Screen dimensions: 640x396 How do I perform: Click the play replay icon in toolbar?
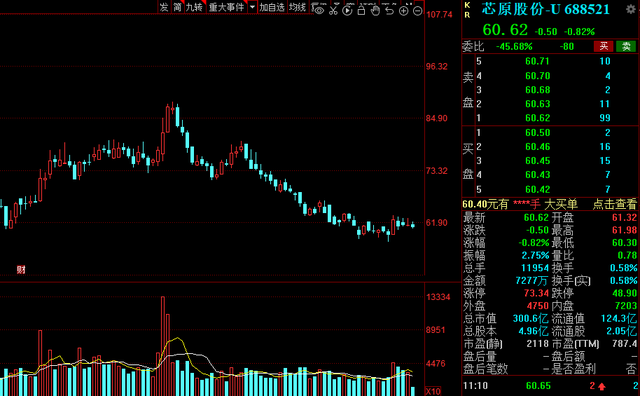[x=347, y=11]
